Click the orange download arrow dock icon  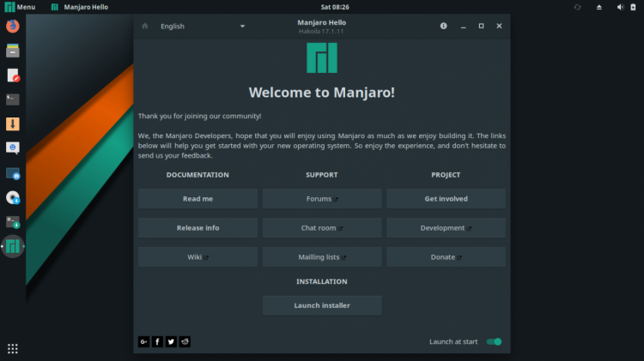click(13, 123)
